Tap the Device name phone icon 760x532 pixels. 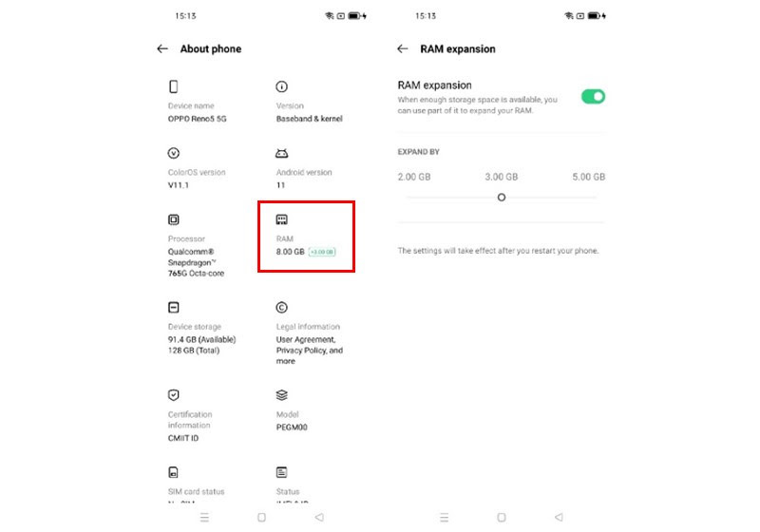click(174, 86)
